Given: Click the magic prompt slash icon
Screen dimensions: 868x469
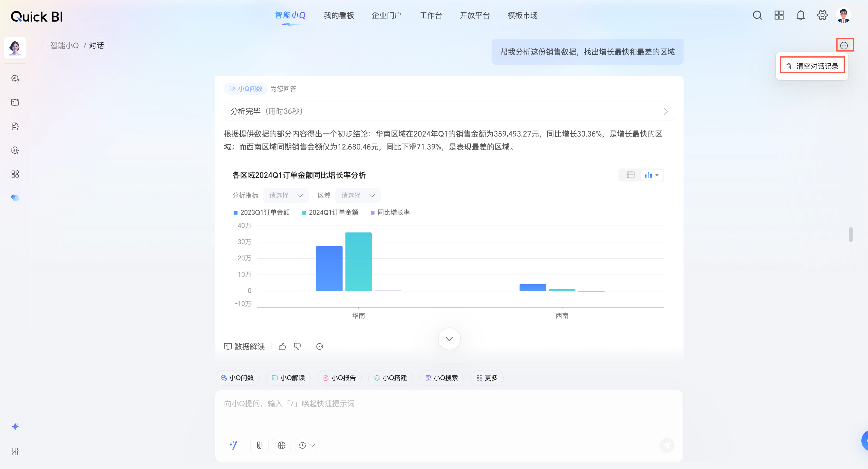Looking at the screenshot, I should pyautogui.click(x=233, y=445).
